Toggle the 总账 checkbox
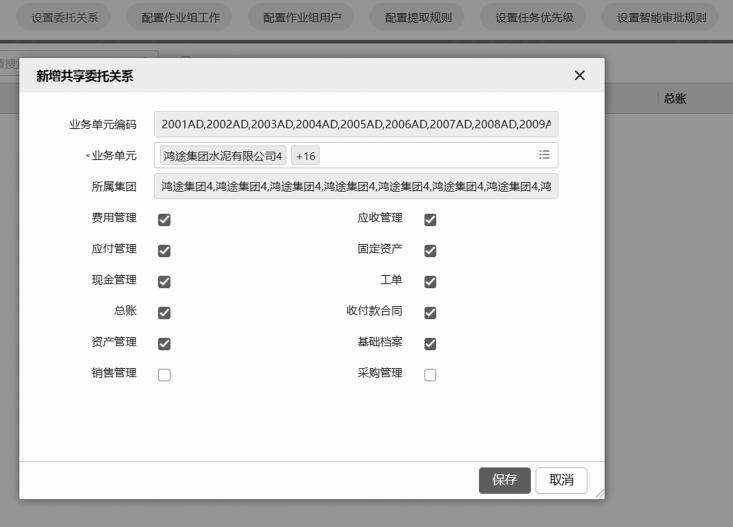The height and width of the screenshot is (527, 733). click(164, 312)
